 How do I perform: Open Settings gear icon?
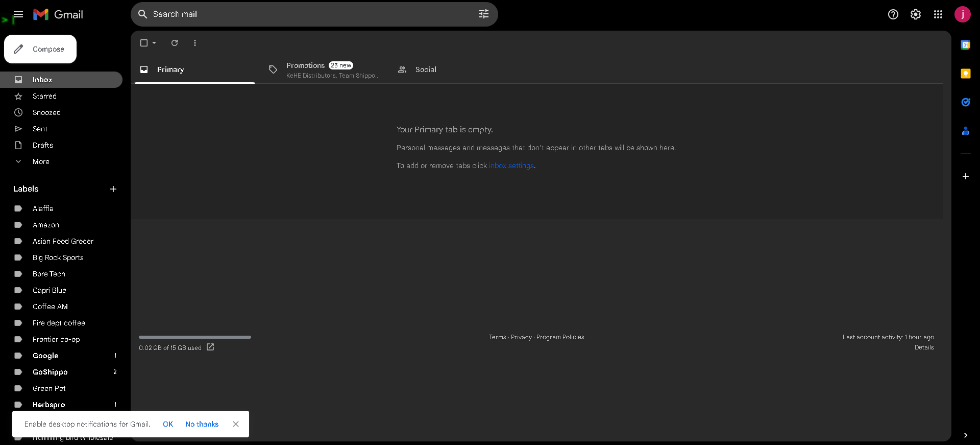coord(916,14)
